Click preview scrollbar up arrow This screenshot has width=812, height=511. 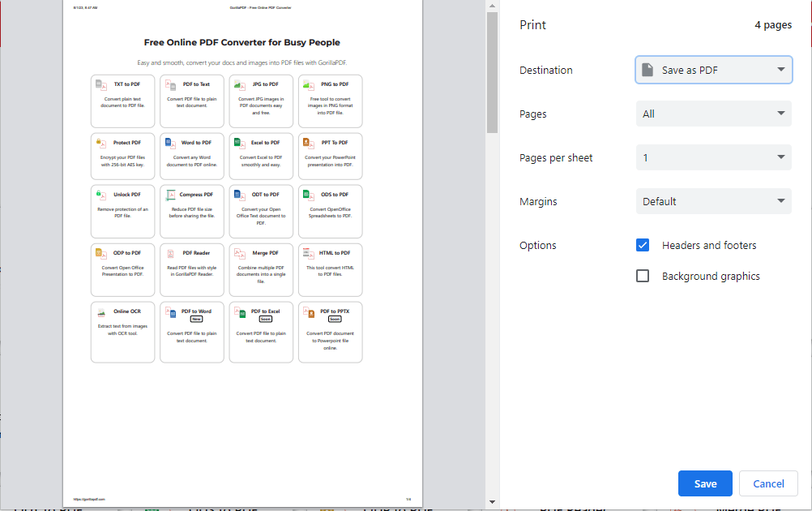coord(492,6)
